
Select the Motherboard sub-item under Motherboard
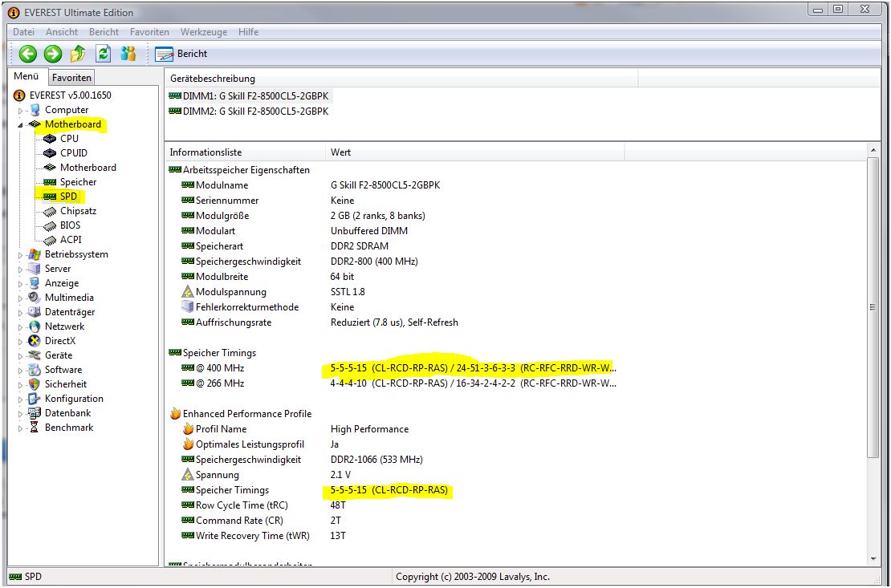click(x=88, y=168)
